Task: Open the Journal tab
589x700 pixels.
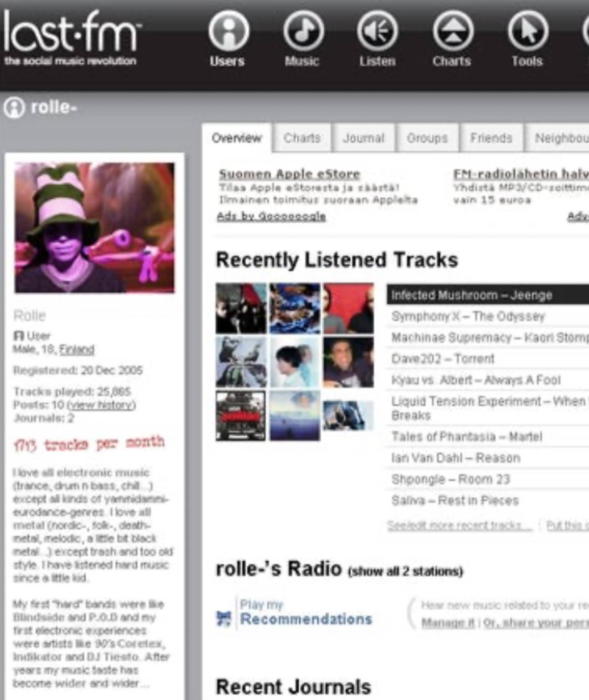Action: 363,138
